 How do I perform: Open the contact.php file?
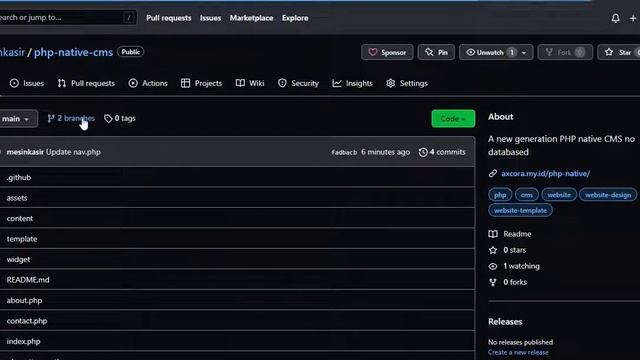click(27, 321)
